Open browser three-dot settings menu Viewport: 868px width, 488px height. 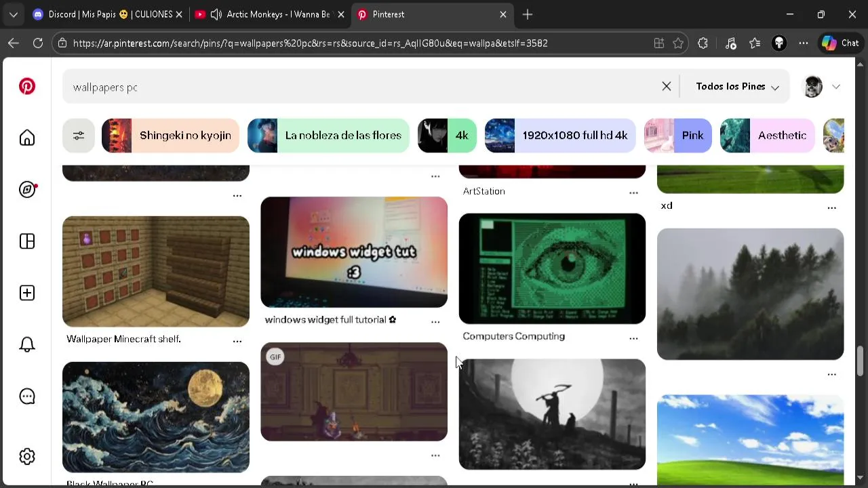point(804,43)
